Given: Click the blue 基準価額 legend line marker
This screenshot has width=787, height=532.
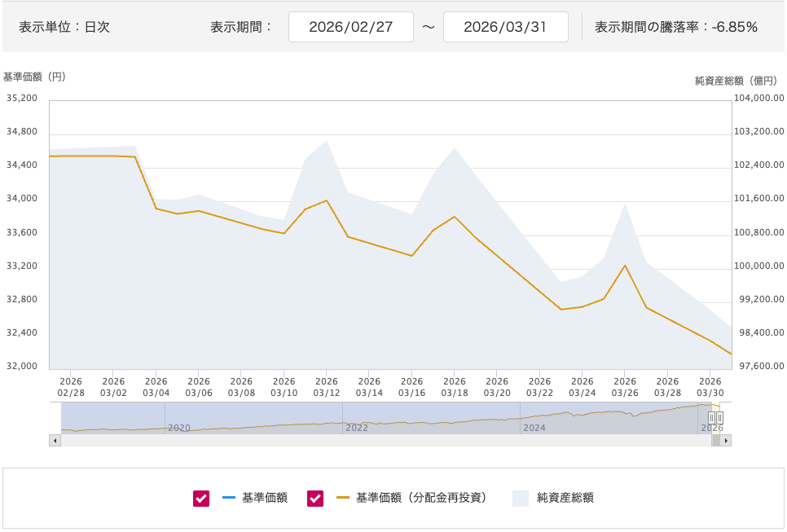Looking at the screenshot, I should coord(228,498).
